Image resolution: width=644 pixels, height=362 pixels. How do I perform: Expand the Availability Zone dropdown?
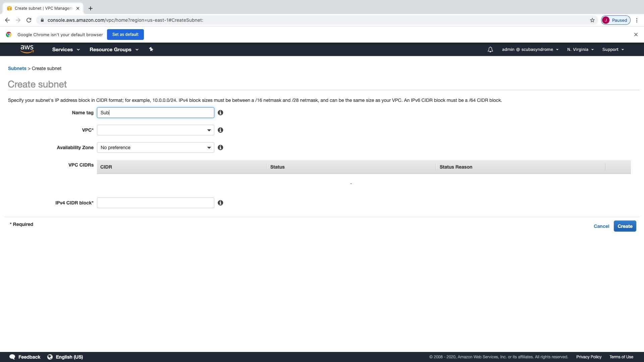155,147
